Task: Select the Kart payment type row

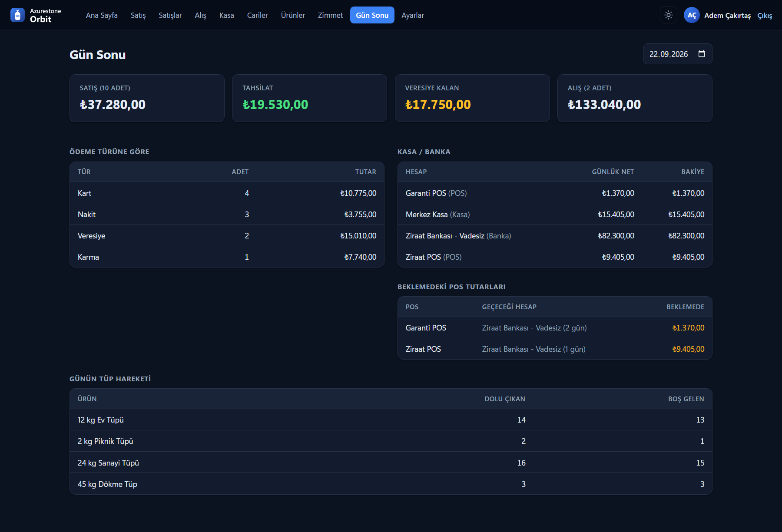Action: pos(227,193)
